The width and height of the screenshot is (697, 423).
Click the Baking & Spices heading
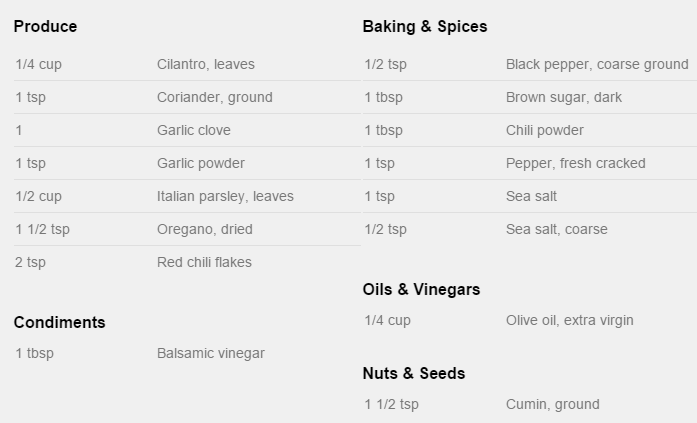point(424,27)
